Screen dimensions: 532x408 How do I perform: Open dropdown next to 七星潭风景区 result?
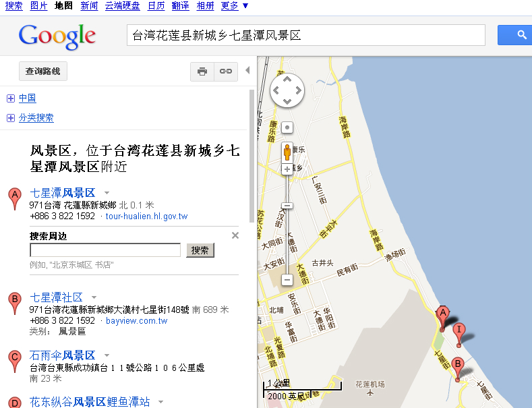tap(107, 193)
